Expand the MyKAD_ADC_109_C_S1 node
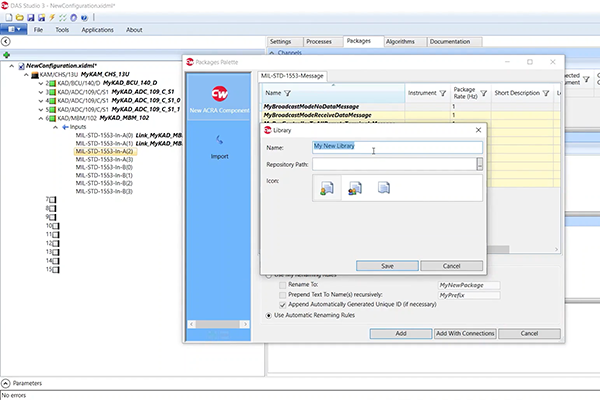This screenshot has width=600, height=400. pyautogui.click(x=41, y=92)
